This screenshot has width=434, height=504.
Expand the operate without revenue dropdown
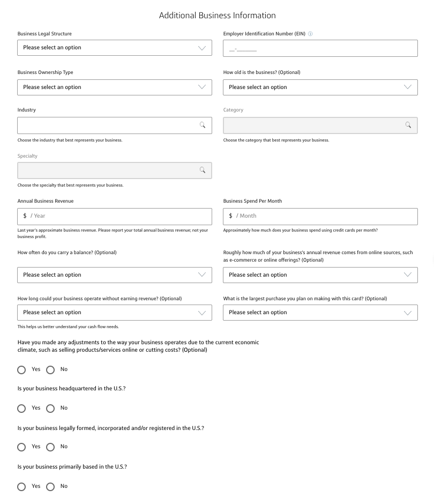(114, 313)
